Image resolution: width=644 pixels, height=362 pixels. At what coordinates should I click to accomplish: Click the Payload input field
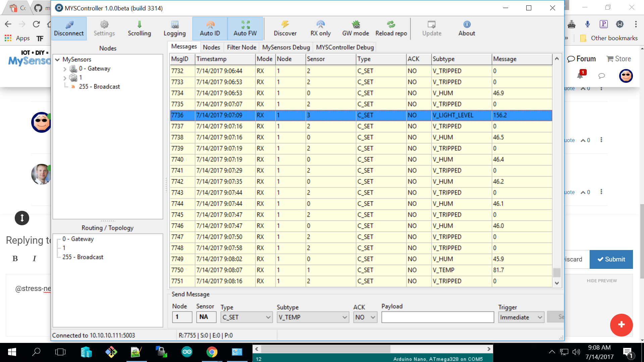(437, 317)
